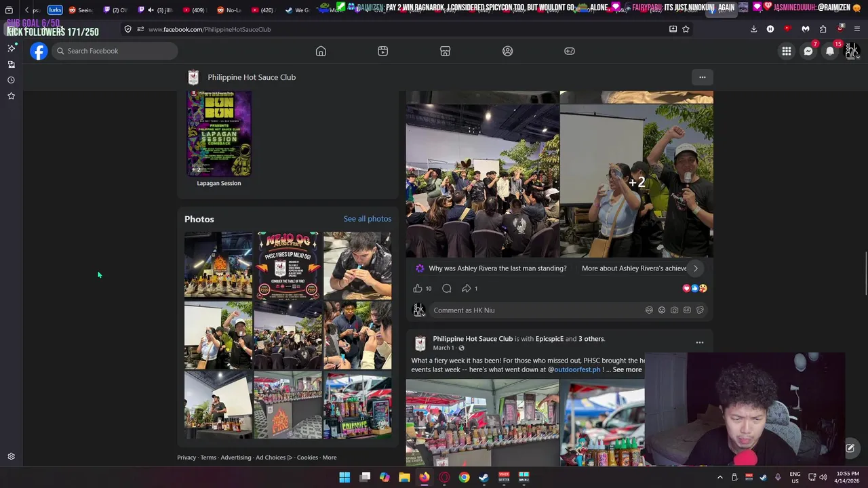The width and height of the screenshot is (868, 488).
Task: Click the browser address bar URL
Action: (210, 29)
